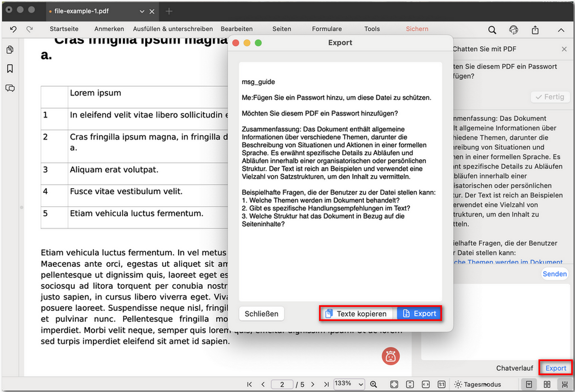Click the page number input field
This screenshot has width=575, height=392.
tap(282, 384)
